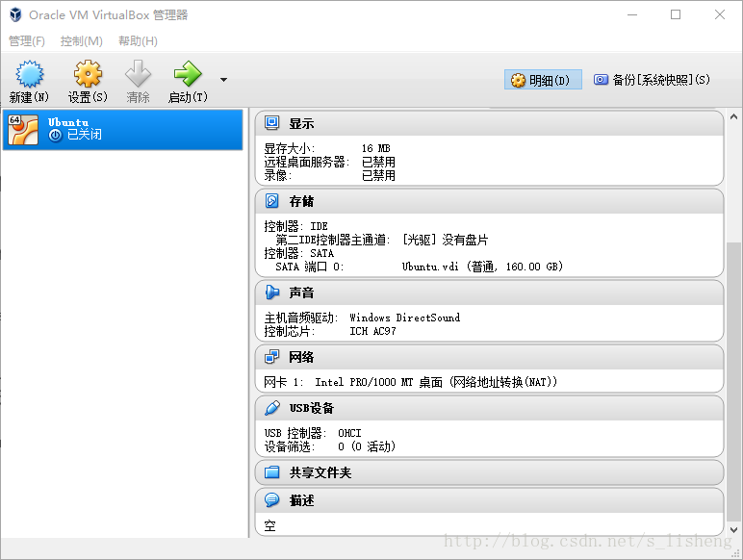Click the scroll-down arrow of details pane
743x560 pixels.
click(x=733, y=530)
